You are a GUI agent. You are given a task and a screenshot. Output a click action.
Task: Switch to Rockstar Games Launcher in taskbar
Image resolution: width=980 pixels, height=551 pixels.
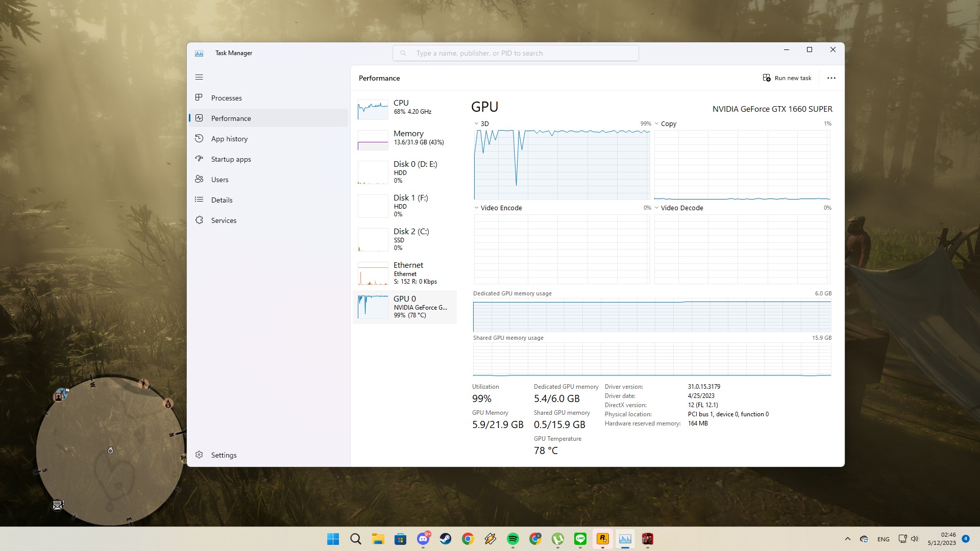pyautogui.click(x=603, y=539)
